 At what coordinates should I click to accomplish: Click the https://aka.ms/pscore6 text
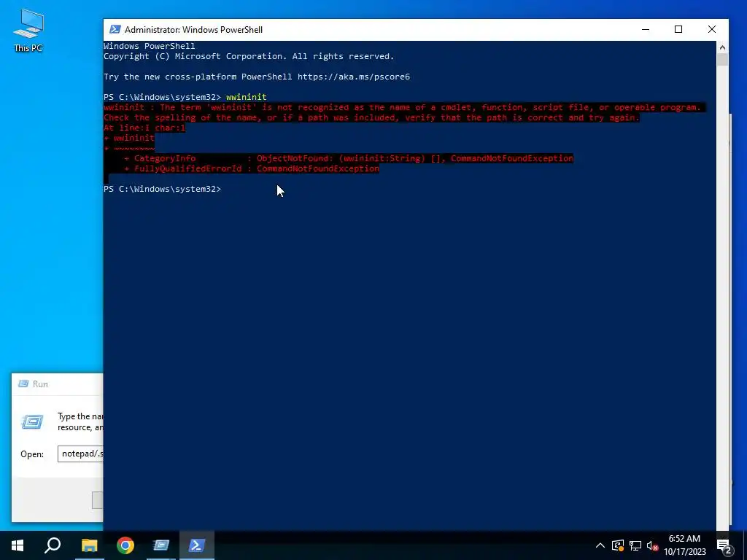point(354,77)
